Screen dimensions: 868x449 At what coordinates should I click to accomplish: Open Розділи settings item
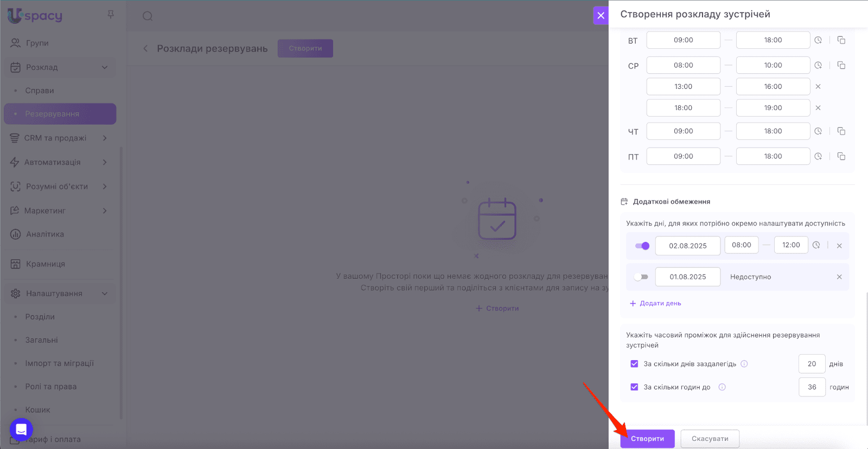coord(40,317)
